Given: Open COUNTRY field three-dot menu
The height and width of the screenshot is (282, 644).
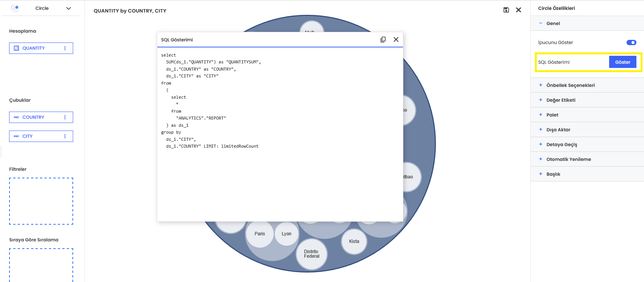Looking at the screenshot, I should [x=65, y=117].
